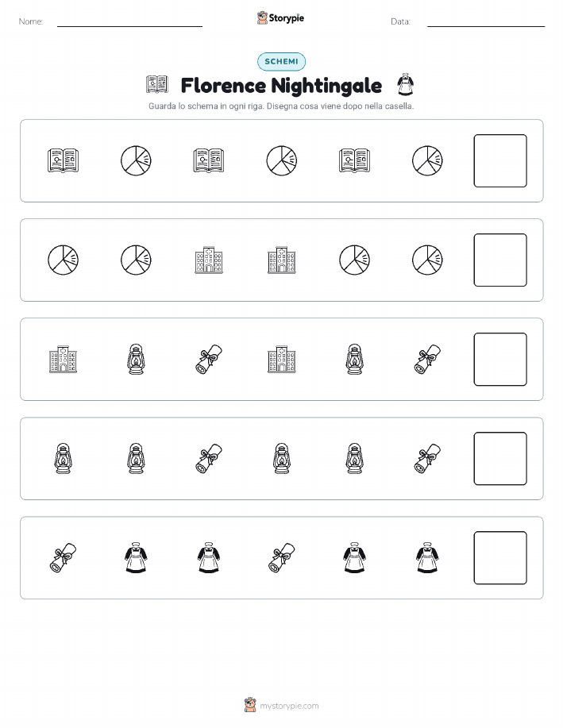Click the answer box in the nurse dress row
Image resolution: width=563 pixels, height=728 pixels.
(499, 557)
